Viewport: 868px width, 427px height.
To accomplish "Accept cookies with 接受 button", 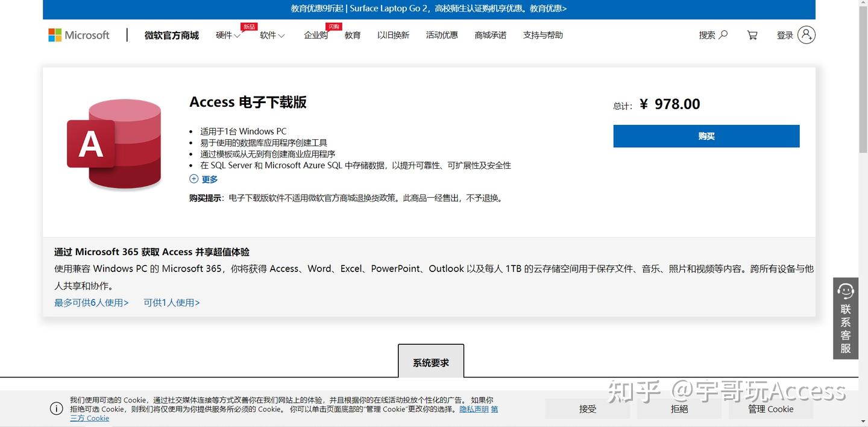I will 588,409.
